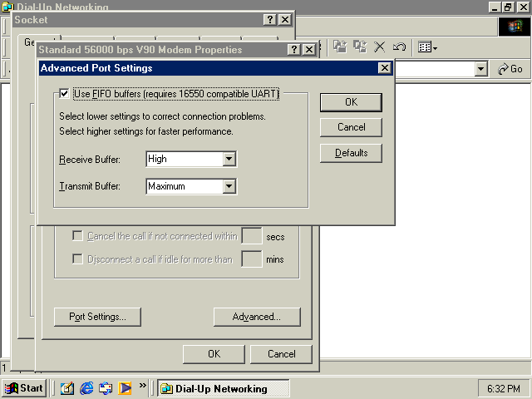Image resolution: width=532 pixels, height=399 pixels.
Task: Open the Start menu
Action: click(x=24, y=388)
